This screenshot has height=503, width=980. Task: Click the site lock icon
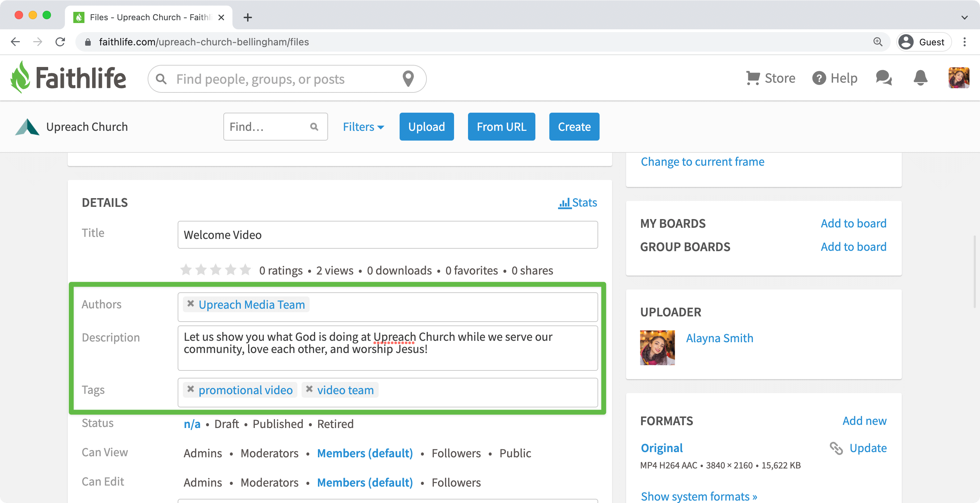click(x=88, y=42)
